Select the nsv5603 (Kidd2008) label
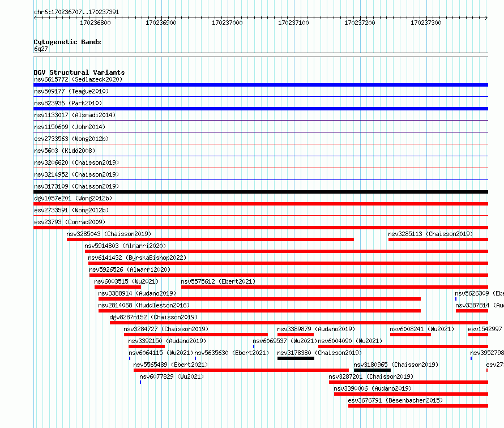The image size is (504, 428). pyautogui.click(x=65, y=151)
